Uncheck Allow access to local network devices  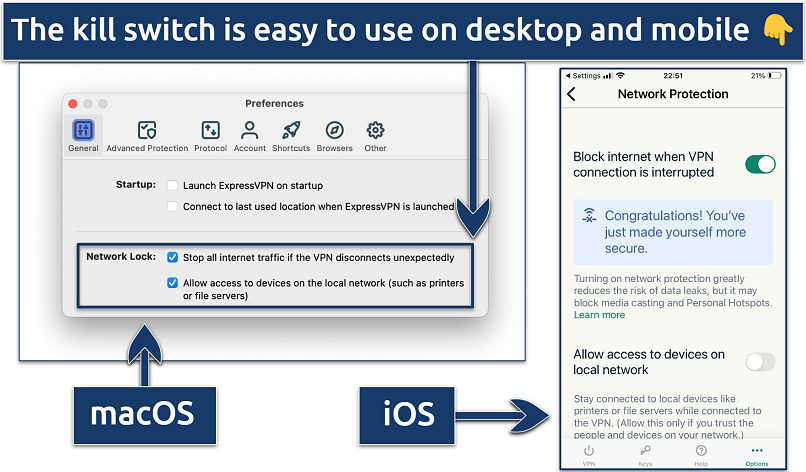pyautogui.click(x=173, y=283)
